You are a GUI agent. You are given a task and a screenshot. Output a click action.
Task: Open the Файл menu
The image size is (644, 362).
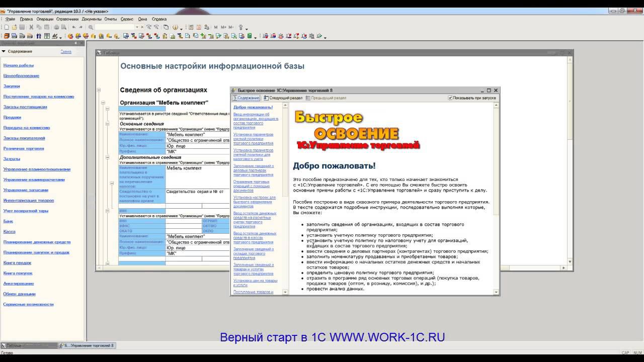pyautogui.click(x=10, y=19)
